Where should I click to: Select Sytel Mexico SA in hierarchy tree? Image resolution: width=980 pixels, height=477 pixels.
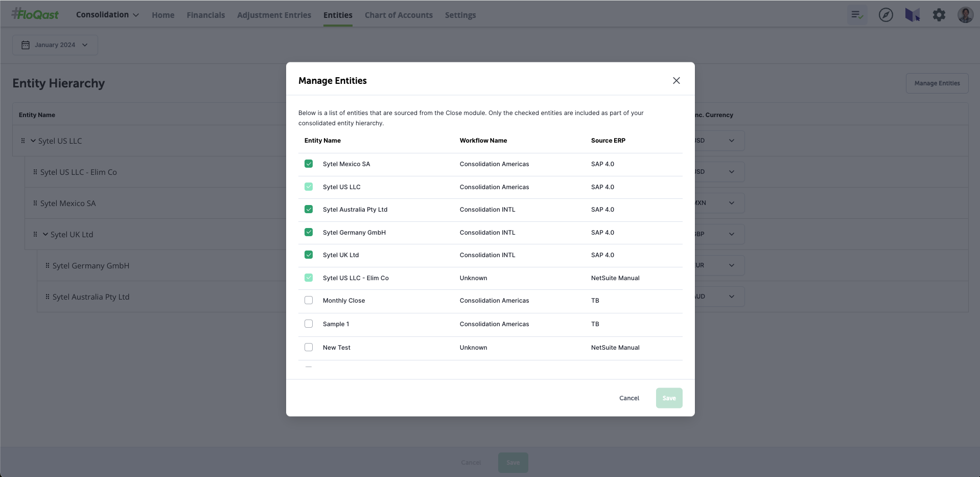(x=68, y=203)
